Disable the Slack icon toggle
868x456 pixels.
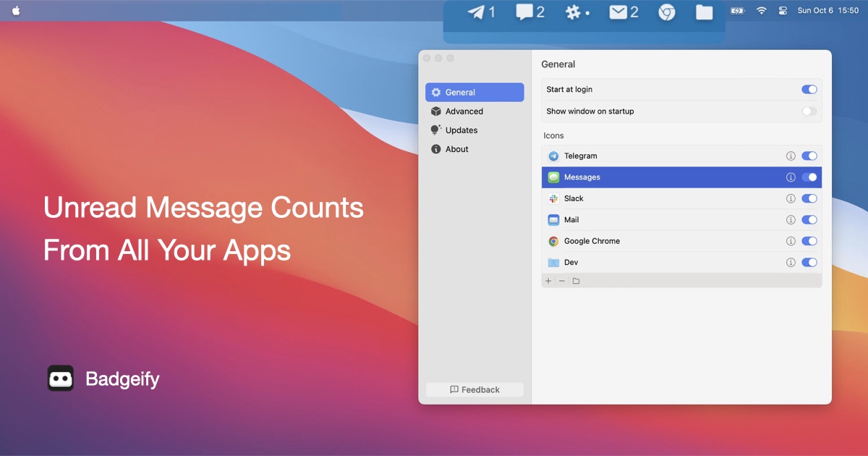coord(809,198)
